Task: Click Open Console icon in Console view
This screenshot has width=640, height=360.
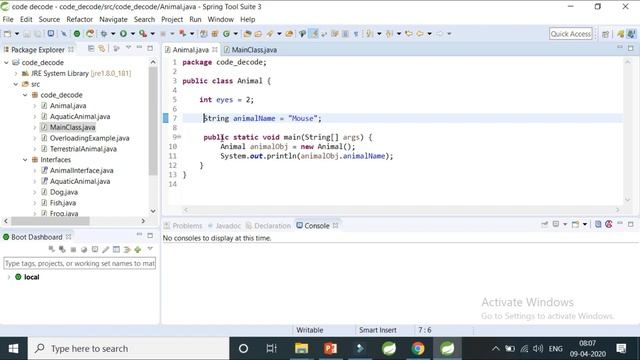Action: 575,224
